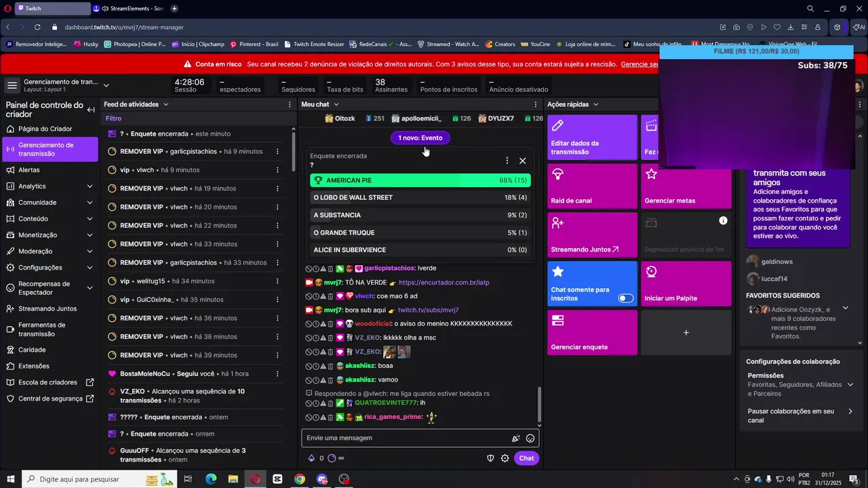Open the Feed de atividades options menu
Screen dimensions: 868x488
click(289, 104)
